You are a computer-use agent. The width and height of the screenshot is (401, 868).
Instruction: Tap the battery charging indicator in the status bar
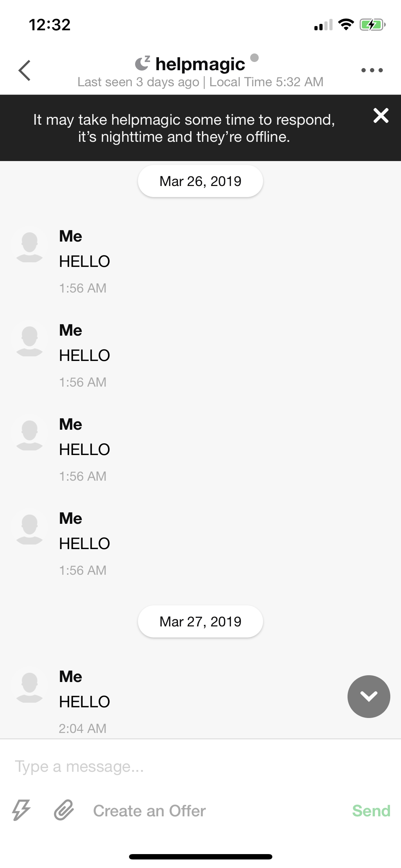click(x=372, y=25)
